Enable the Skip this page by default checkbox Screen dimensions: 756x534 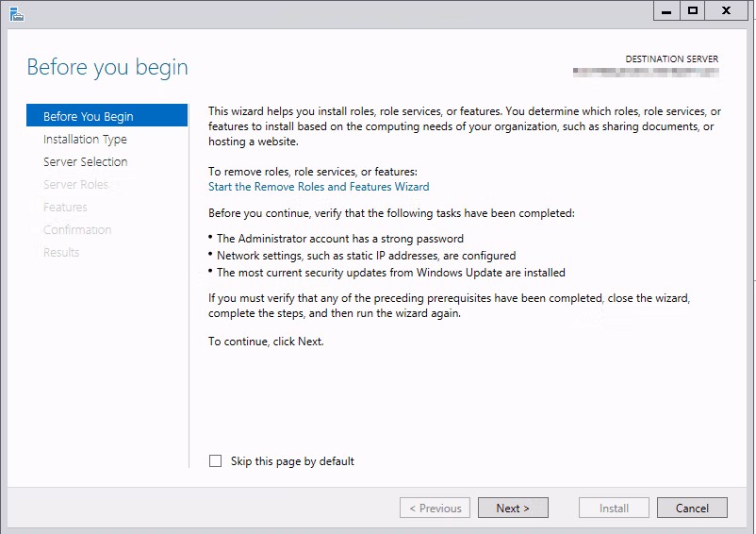(x=215, y=461)
